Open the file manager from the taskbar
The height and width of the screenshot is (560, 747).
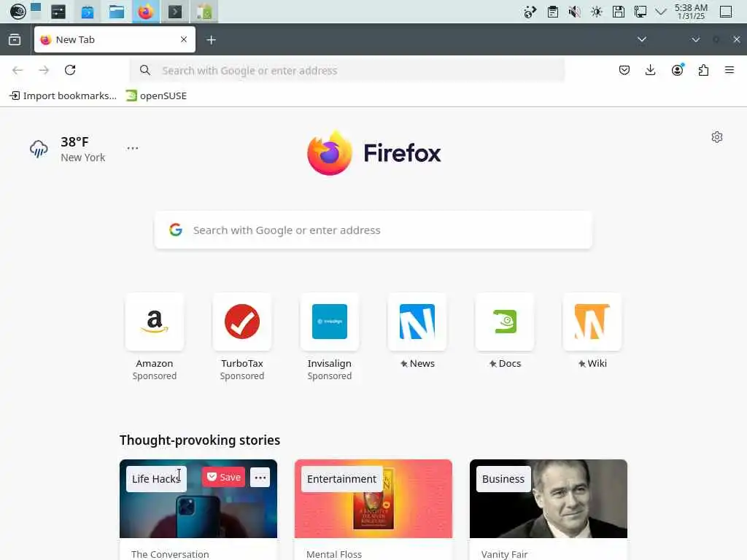117,12
